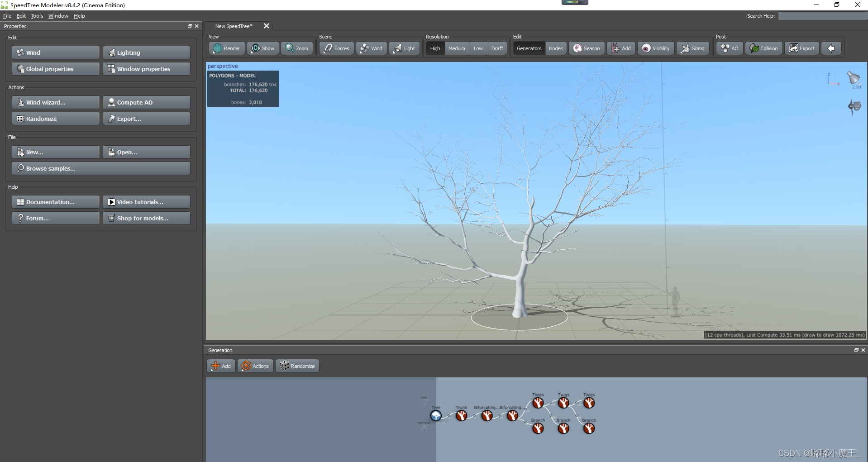
Task: Click the Forces icon in generation graph
Action: coord(424,401)
